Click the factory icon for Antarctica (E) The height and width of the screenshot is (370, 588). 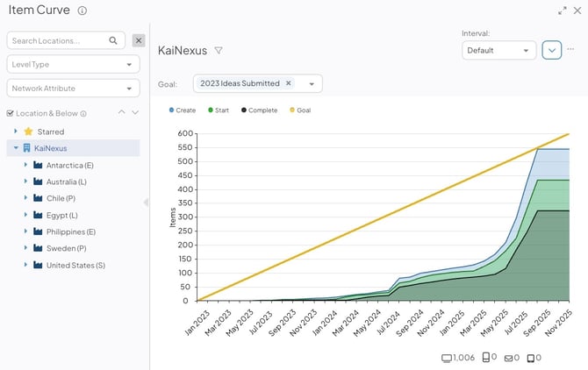[x=38, y=165]
